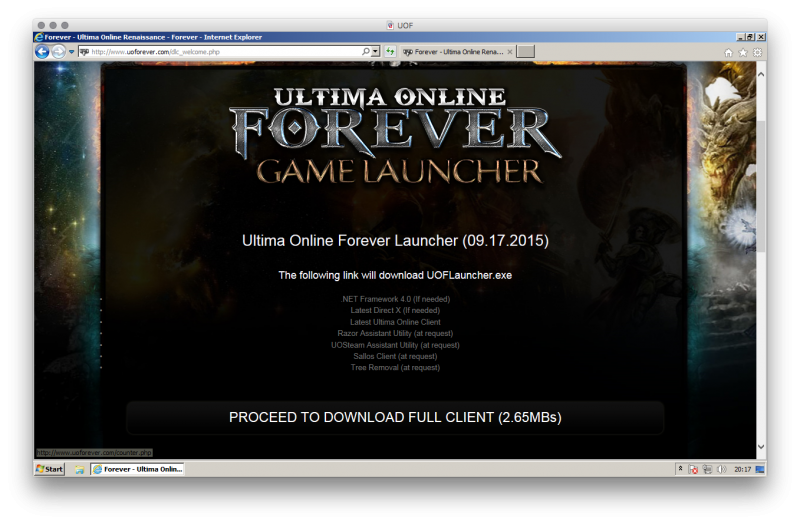Click scrollbar down arrow
The width and height of the screenshot is (800, 524).
pos(761,446)
